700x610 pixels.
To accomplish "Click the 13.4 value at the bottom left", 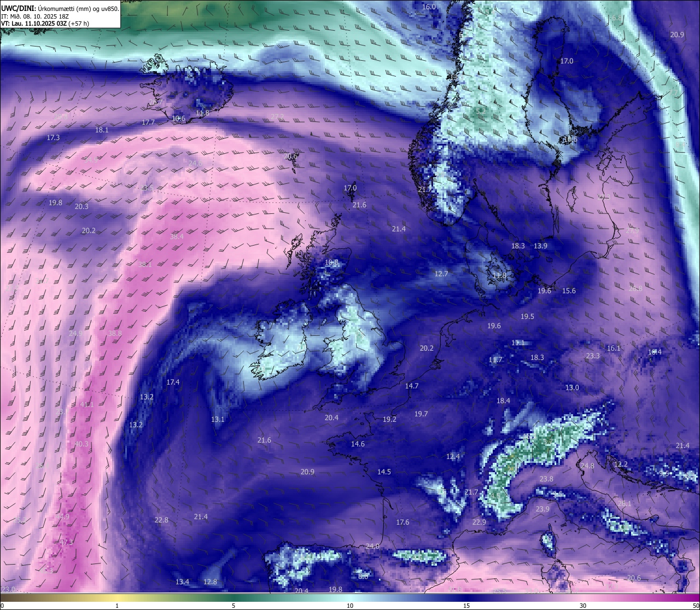I will (182, 582).
